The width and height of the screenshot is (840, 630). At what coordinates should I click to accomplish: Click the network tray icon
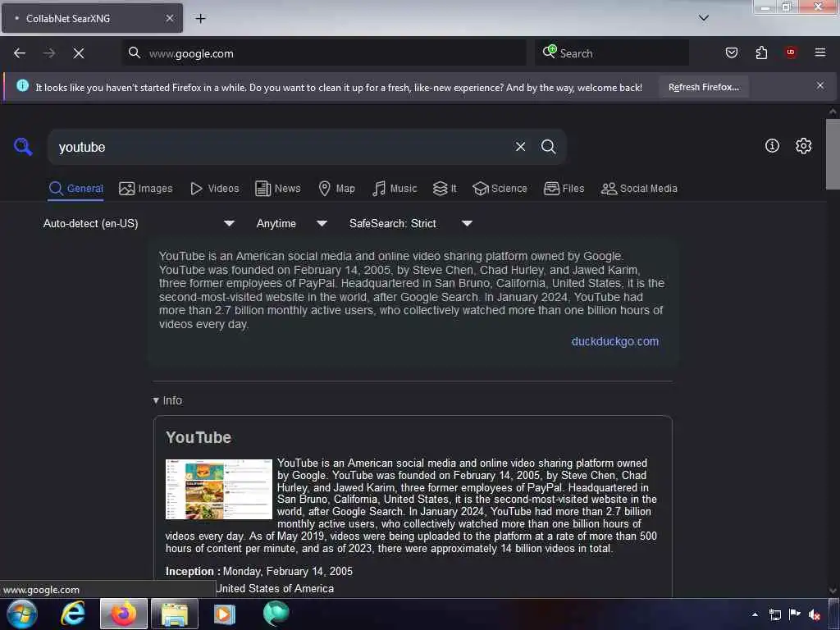(774, 614)
